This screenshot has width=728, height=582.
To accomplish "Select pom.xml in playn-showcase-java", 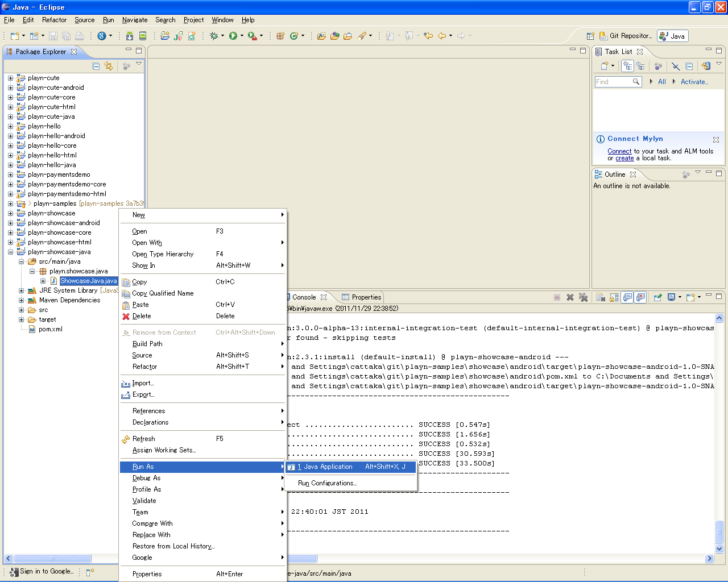I will pos(51,330).
